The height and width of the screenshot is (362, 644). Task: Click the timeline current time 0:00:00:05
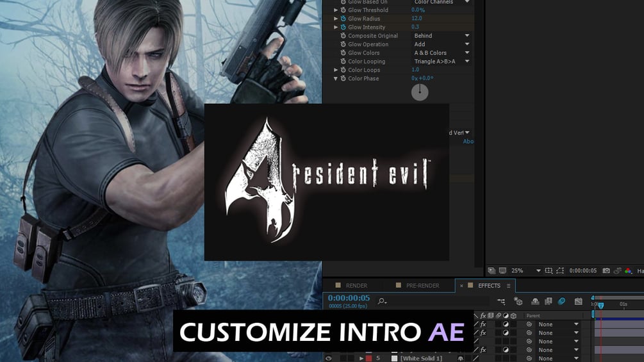[x=349, y=298]
